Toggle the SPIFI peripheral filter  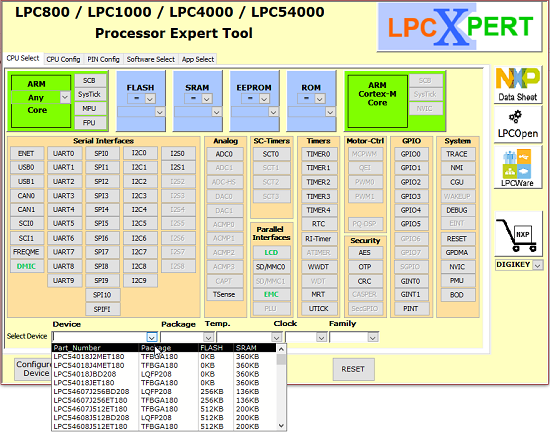pos(102,309)
